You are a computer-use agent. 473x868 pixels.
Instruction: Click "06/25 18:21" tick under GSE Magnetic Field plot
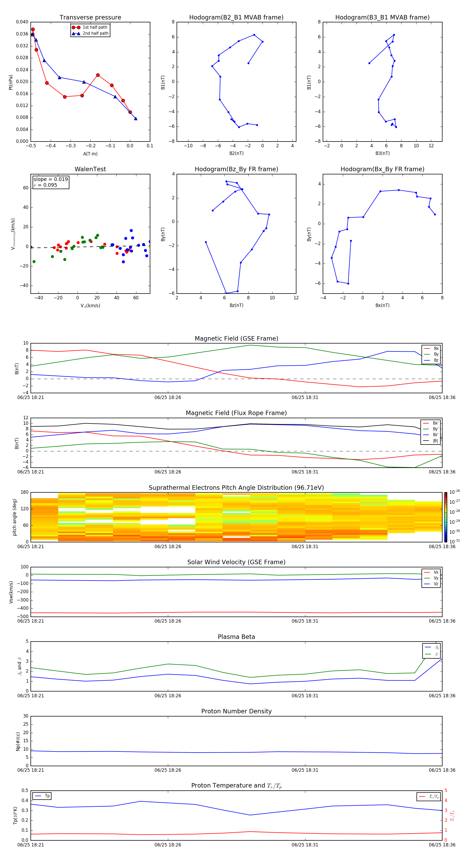click(x=31, y=398)
